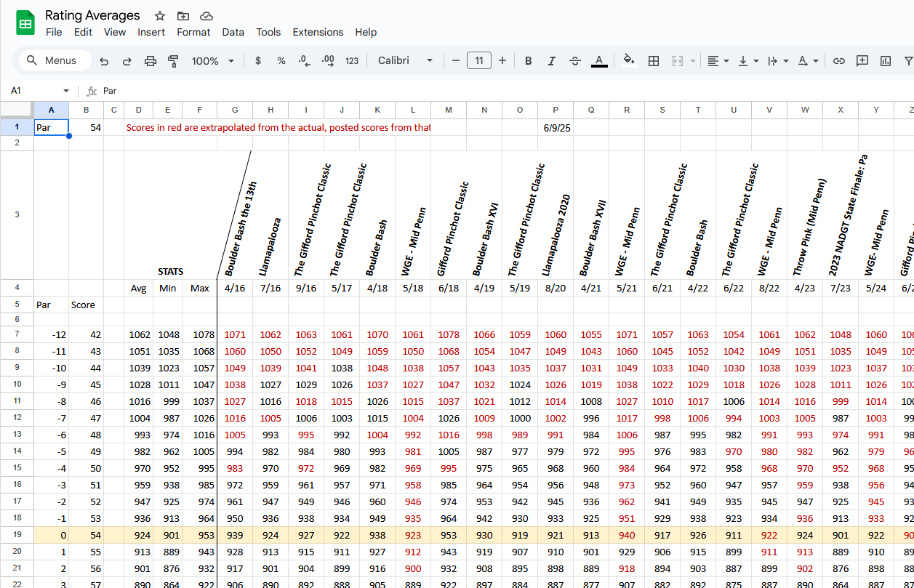
Task: Increase font size with the plus button
Action: [502, 61]
